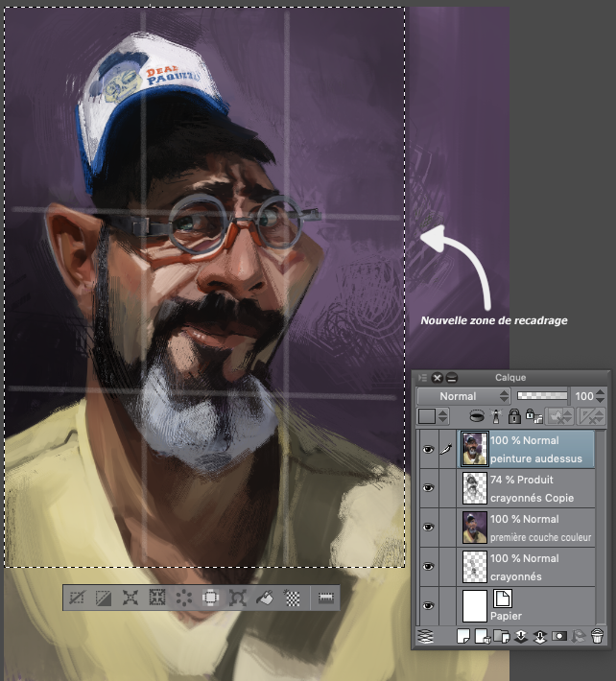Open the layer palette color dropdown

[x=441, y=416]
